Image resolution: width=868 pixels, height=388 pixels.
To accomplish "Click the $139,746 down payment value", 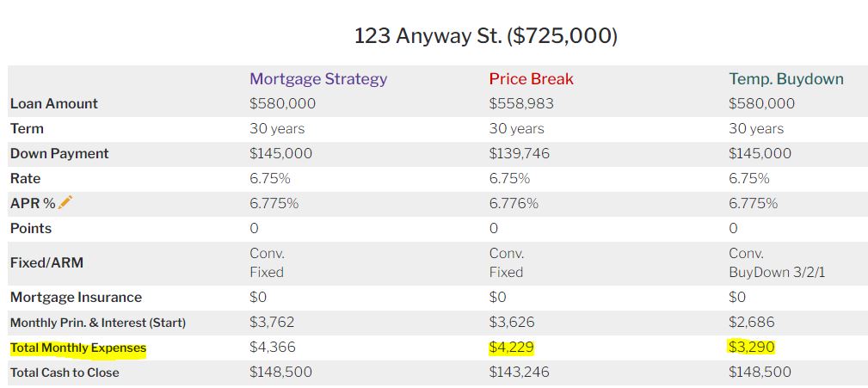I will pyautogui.click(x=519, y=154).
